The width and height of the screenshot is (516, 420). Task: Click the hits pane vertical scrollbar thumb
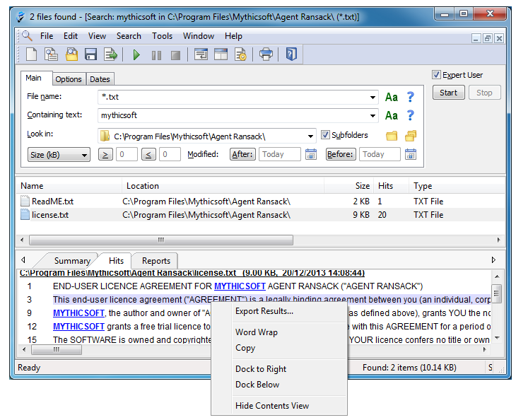point(497,293)
